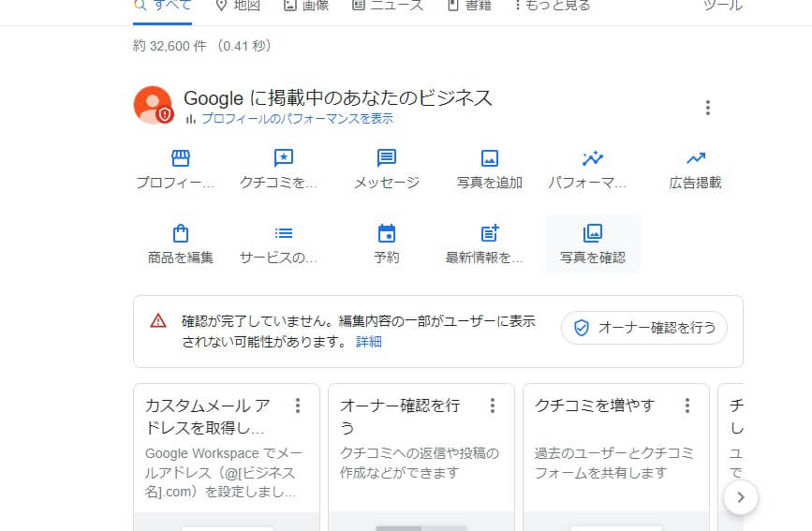Click the 予約 bookings calendar icon
Viewport: 812px width, 531px height.
(386, 233)
